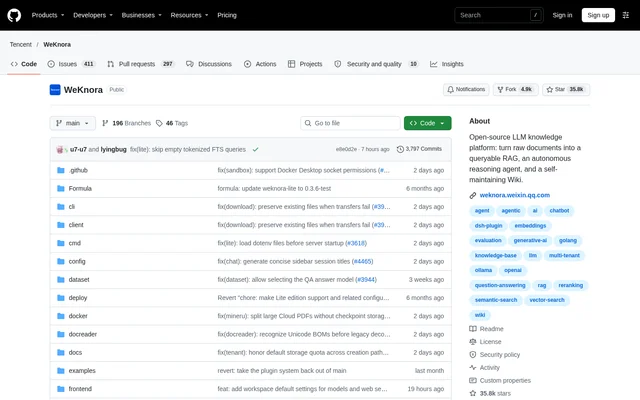Open the cmd folder

tap(75, 243)
